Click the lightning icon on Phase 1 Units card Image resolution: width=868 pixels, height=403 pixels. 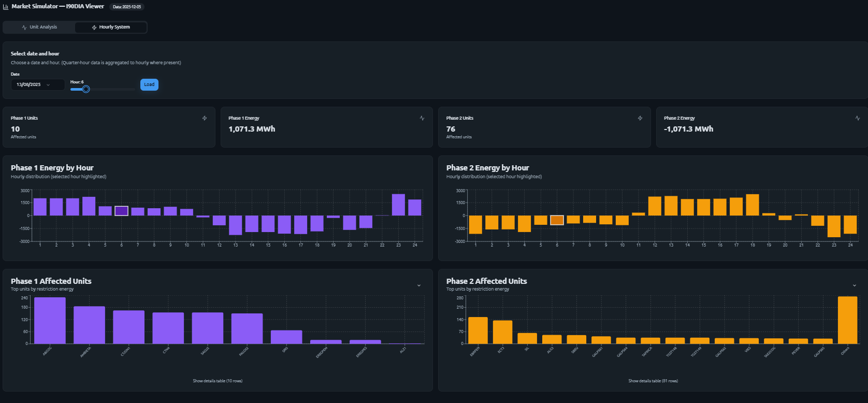(205, 118)
